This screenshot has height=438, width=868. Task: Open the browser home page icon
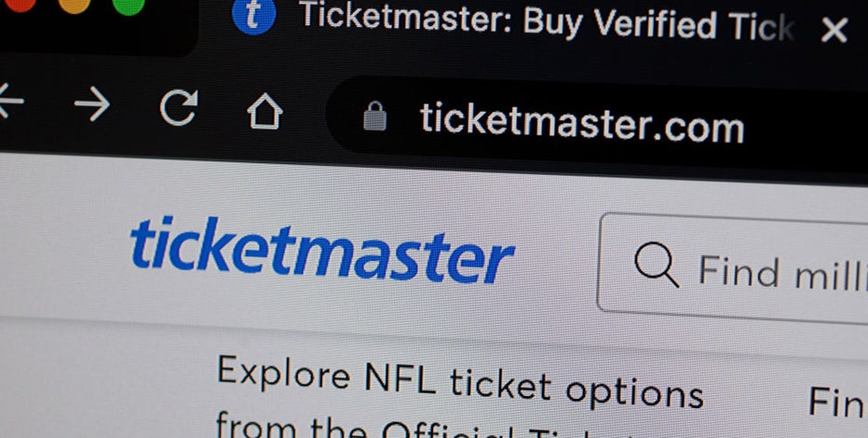[264, 112]
